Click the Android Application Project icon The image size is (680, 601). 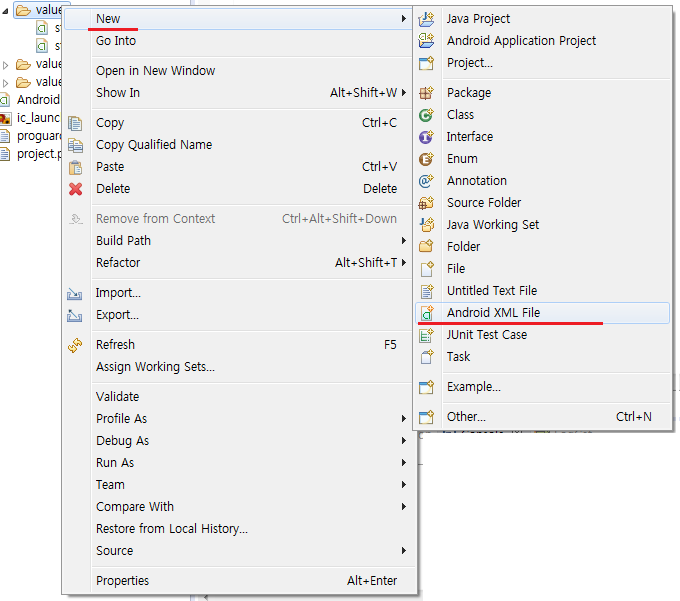tap(426, 41)
